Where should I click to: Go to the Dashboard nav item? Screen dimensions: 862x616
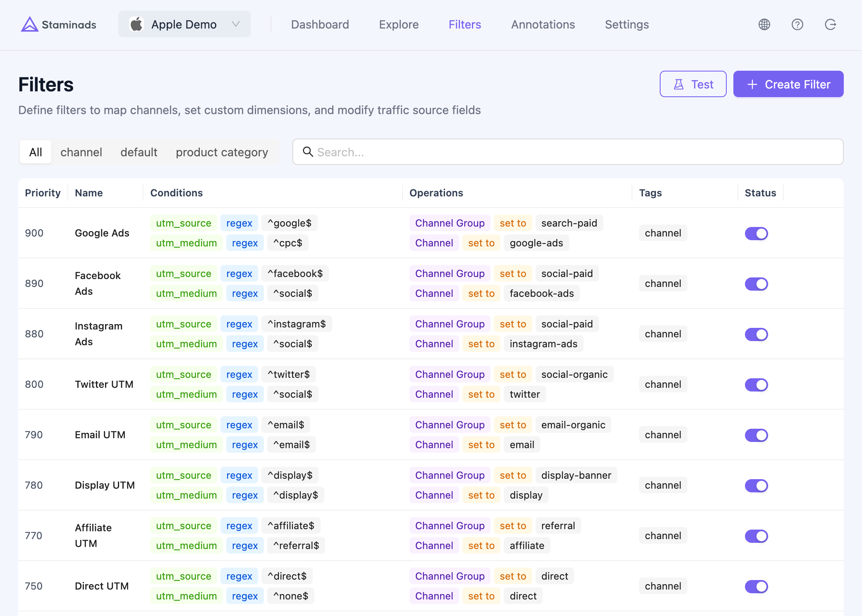(x=320, y=24)
